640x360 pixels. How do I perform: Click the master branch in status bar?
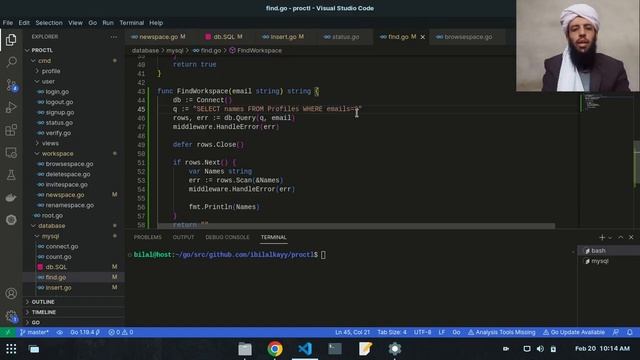(34, 332)
